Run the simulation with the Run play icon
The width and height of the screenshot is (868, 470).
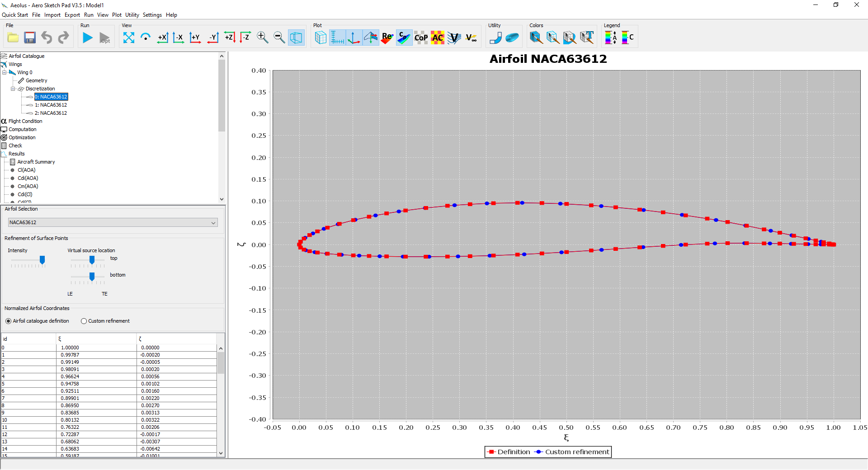point(87,38)
